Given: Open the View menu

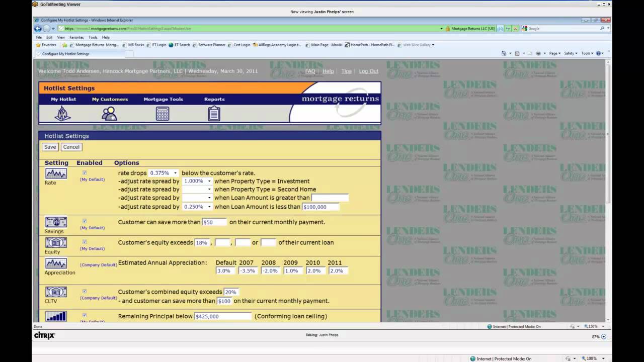Looking at the screenshot, I should (x=61, y=37).
